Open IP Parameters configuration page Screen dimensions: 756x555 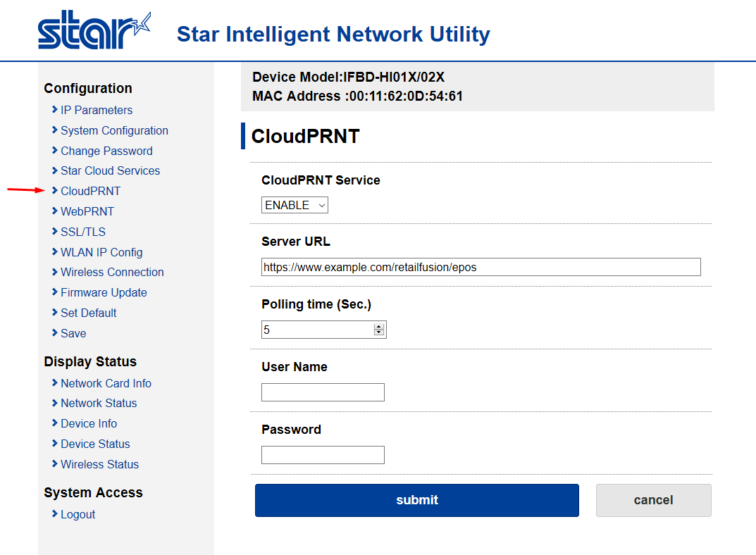(x=96, y=110)
